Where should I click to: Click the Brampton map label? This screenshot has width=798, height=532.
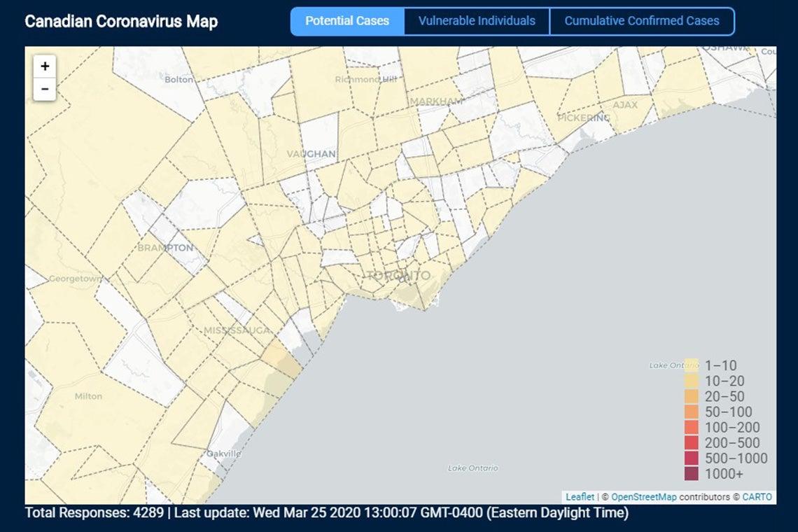click(165, 248)
